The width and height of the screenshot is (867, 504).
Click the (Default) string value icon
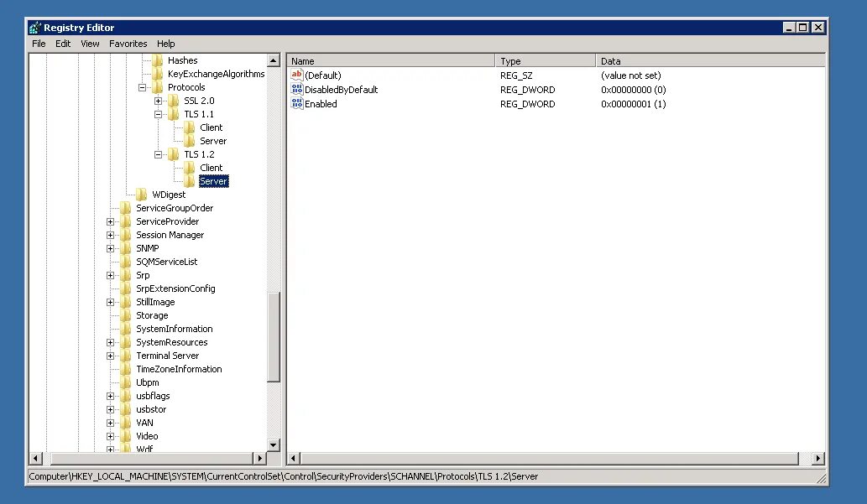click(x=297, y=75)
